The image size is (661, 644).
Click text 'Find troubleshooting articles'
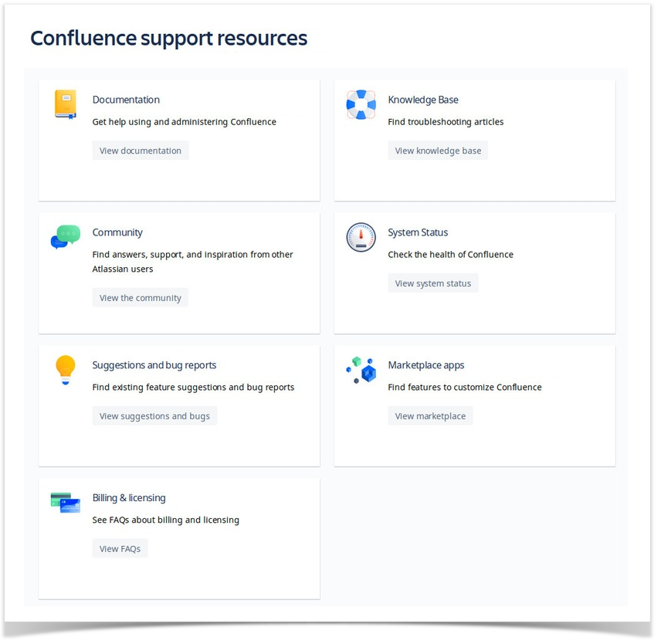(x=446, y=122)
